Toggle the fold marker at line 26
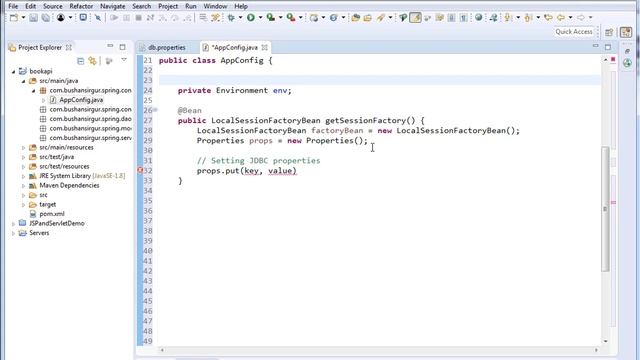 pyautogui.click(x=156, y=110)
